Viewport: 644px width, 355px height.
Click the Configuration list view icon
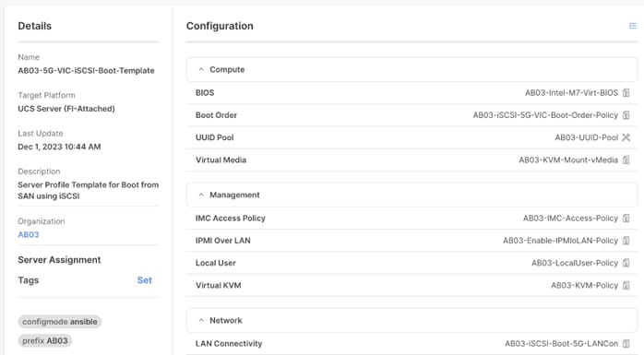633,26
